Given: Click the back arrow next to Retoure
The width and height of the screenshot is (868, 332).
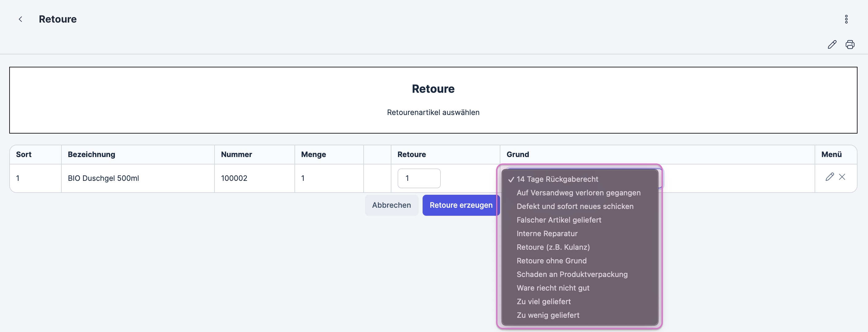Looking at the screenshot, I should tap(21, 19).
